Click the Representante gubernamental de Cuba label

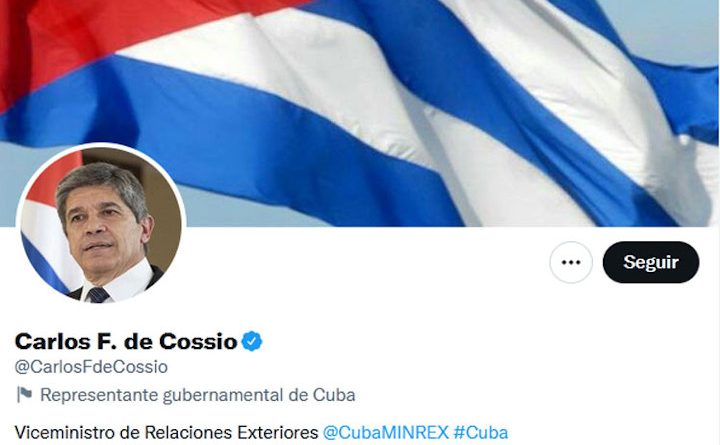tap(197, 395)
